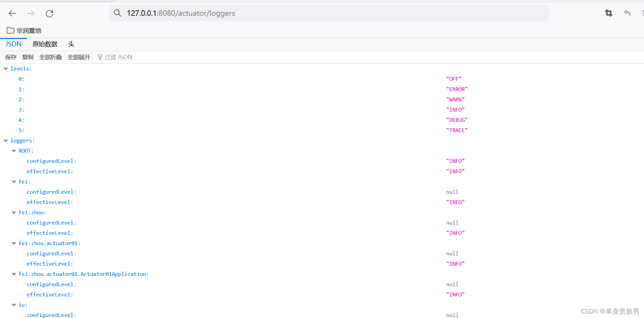Click fei.zhou effectiveLevel key
644x318 pixels.
point(50,233)
